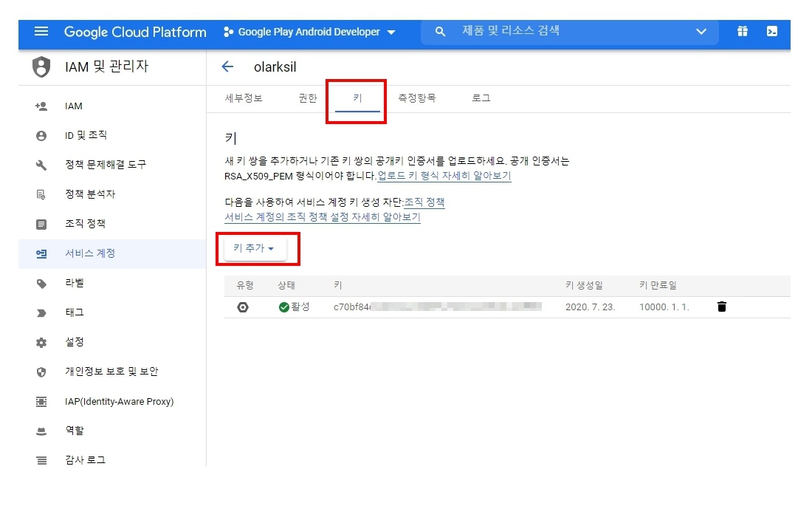Switch to the 세부정보 tab
Viewport: 812px width, 520px height.
[x=243, y=97]
